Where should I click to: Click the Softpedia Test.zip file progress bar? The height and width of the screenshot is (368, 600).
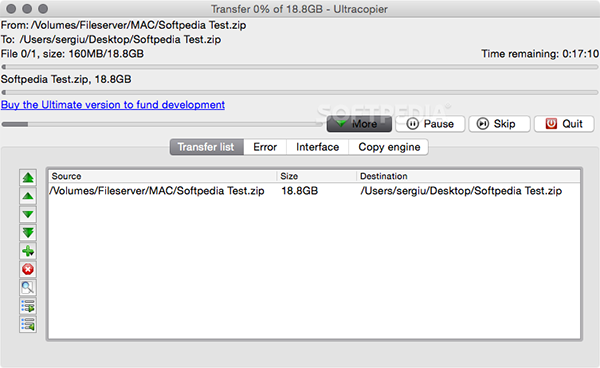(300, 93)
